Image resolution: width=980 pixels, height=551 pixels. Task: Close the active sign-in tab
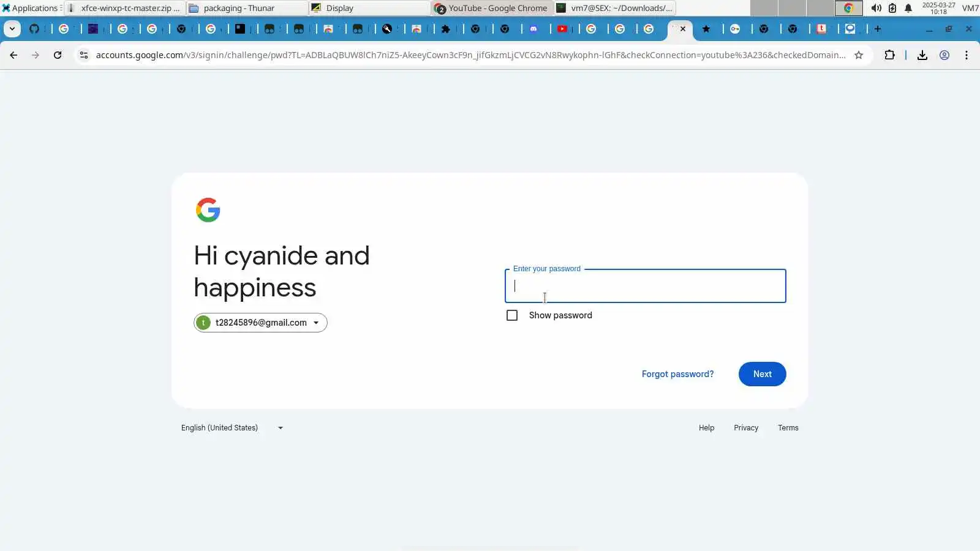pos(683,29)
